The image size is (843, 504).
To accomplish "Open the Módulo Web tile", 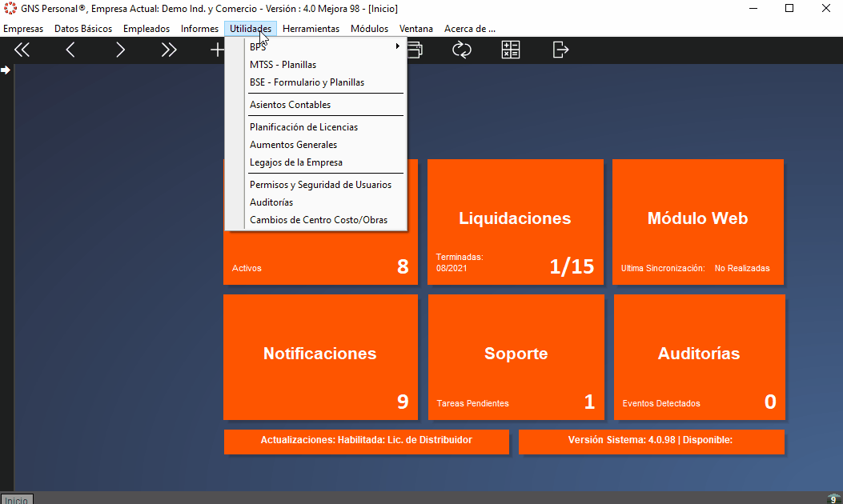I will 698,222.
